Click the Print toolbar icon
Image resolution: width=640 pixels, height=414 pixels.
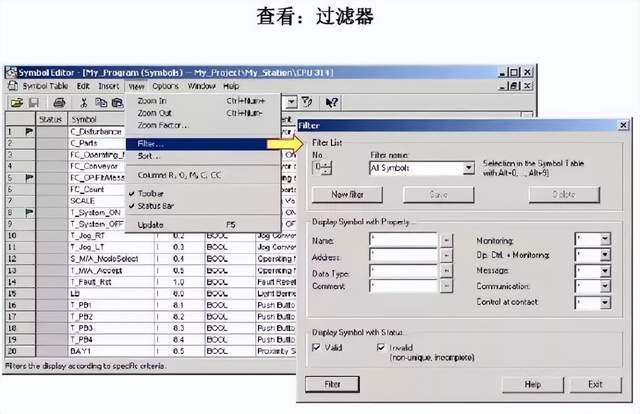pos(60,102)
